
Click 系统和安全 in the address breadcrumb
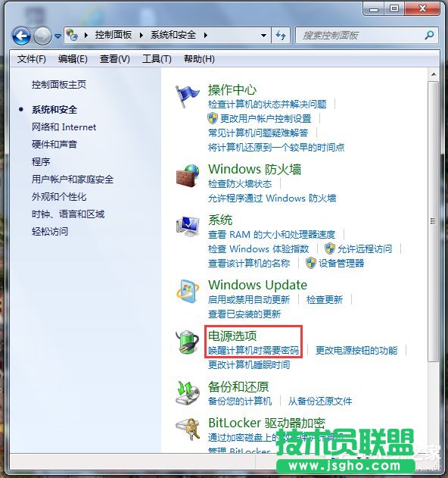(x=173, y=35)
